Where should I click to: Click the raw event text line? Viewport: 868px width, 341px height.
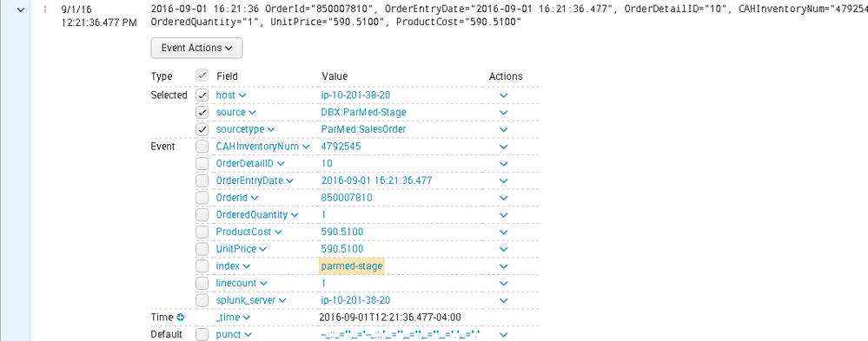click(509, 16)
